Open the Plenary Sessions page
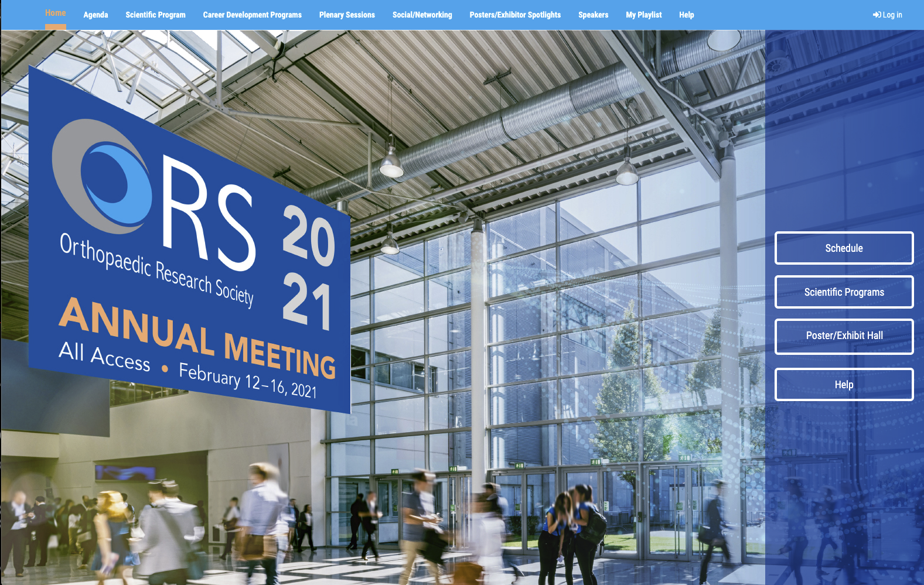Image resolution: width=924 pixels, height=585 pixels. pyautogui.click(x=347, y=15)
